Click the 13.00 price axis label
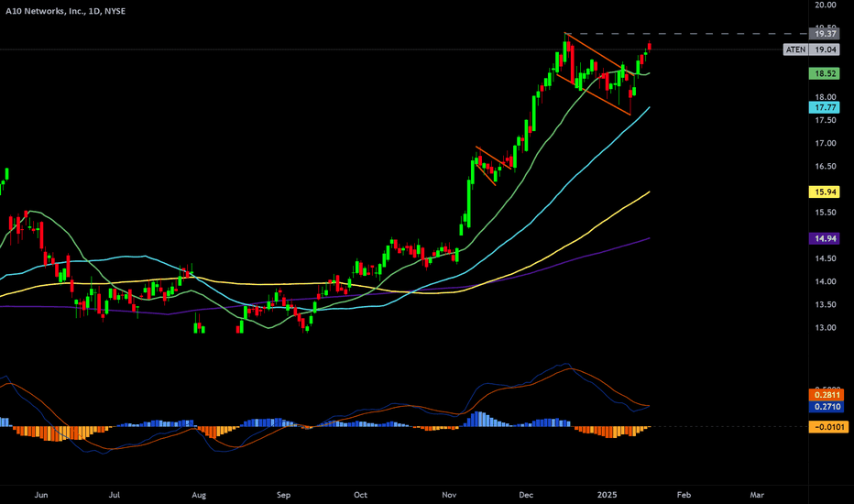The width and height of the screenshot is (854, 504). [x=825, y=328]
